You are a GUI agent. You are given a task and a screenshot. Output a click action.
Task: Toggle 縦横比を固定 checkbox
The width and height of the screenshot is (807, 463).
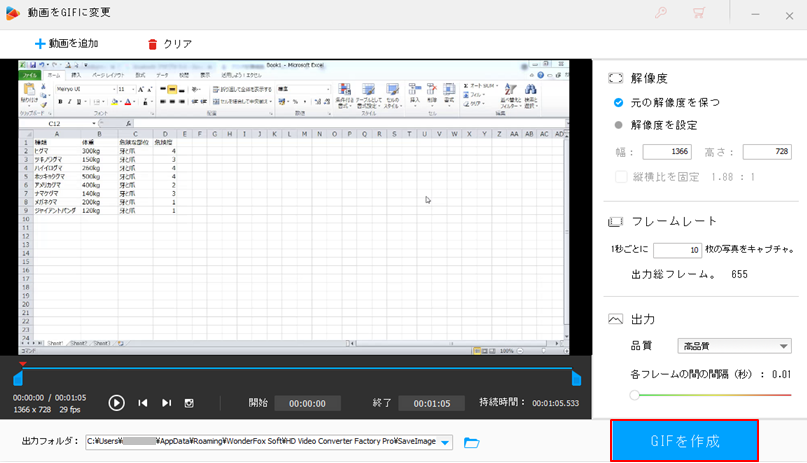[621, 177]
